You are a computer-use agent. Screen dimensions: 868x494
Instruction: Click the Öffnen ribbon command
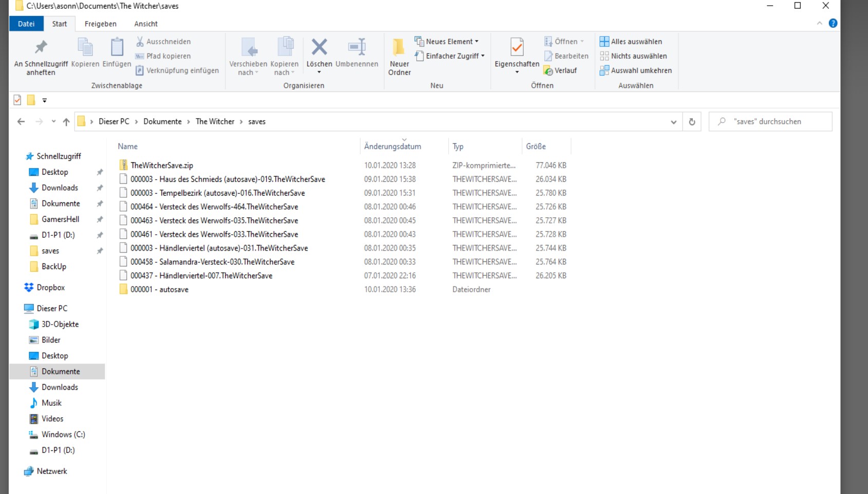coord(564,42)
